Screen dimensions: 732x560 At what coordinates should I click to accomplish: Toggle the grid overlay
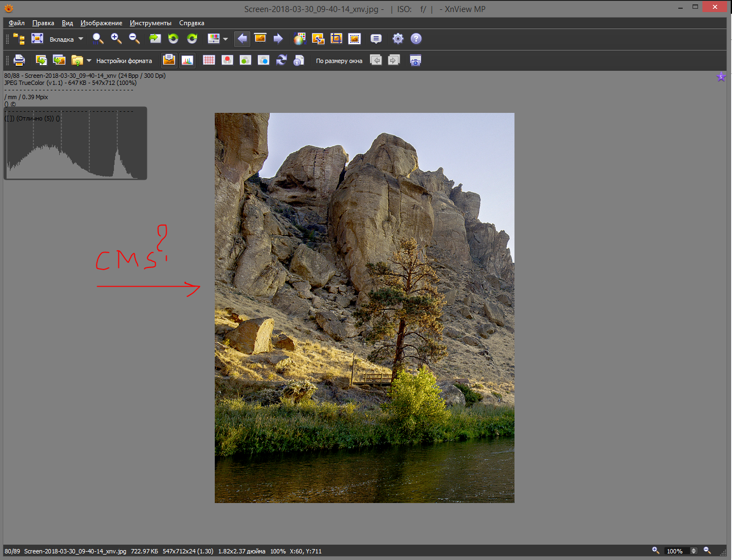[x=209, y=60]
